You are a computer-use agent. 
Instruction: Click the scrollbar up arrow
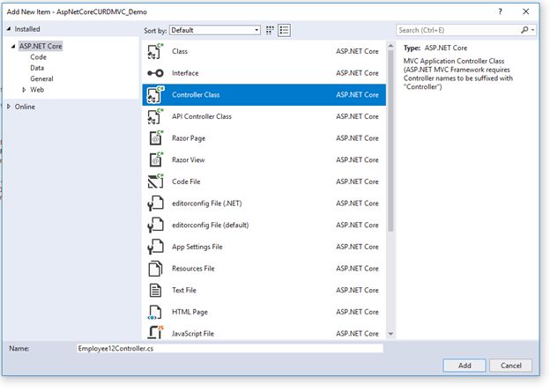390,46
